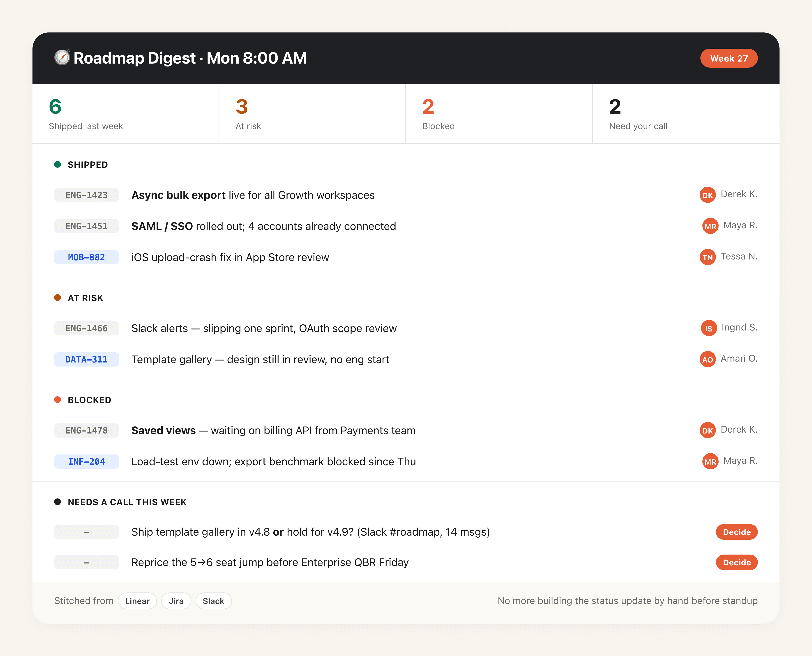
Task: Click AO avatar for Amari O.
Action: [x=707, y=359]
